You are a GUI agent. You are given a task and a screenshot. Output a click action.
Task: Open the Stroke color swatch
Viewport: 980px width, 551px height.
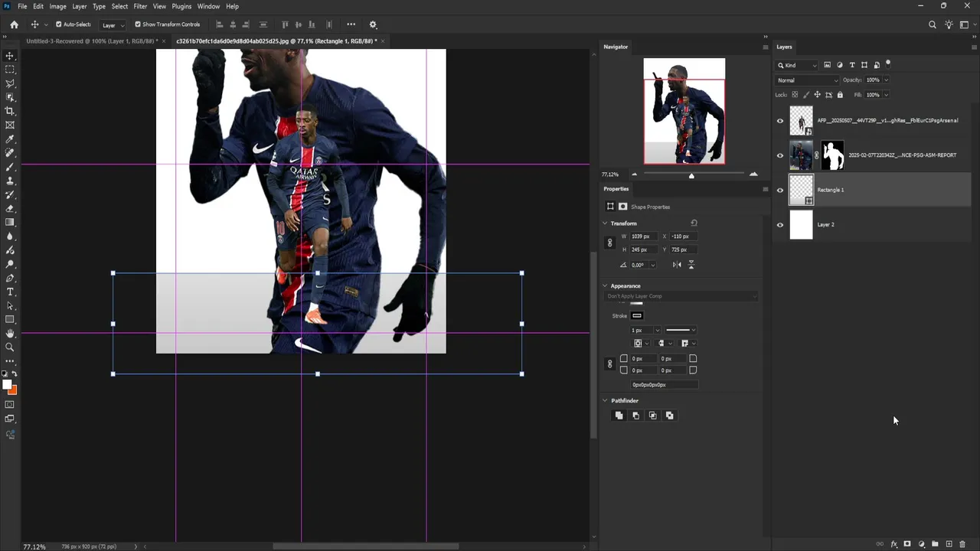click(637, 316)
